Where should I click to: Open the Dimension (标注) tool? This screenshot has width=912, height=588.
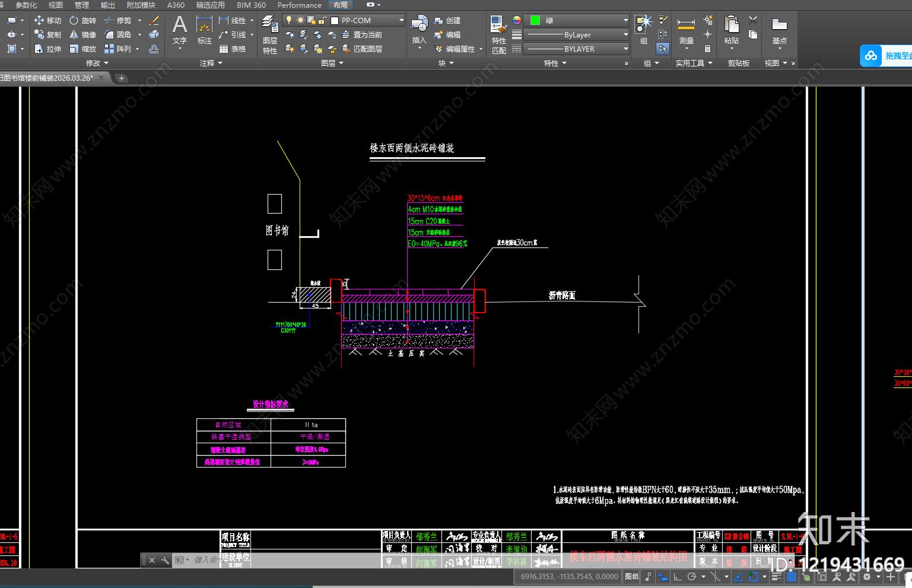pyautogui.click(x=204, y=30)
